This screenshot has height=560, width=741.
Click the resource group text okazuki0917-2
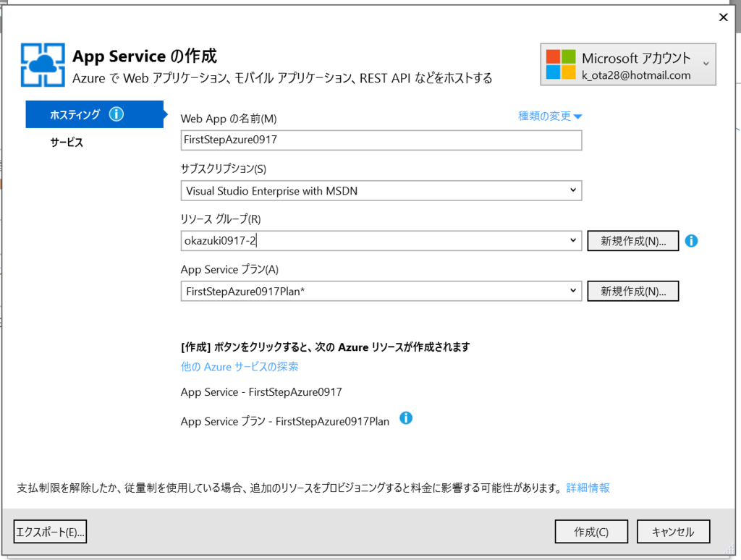point(220,240)
